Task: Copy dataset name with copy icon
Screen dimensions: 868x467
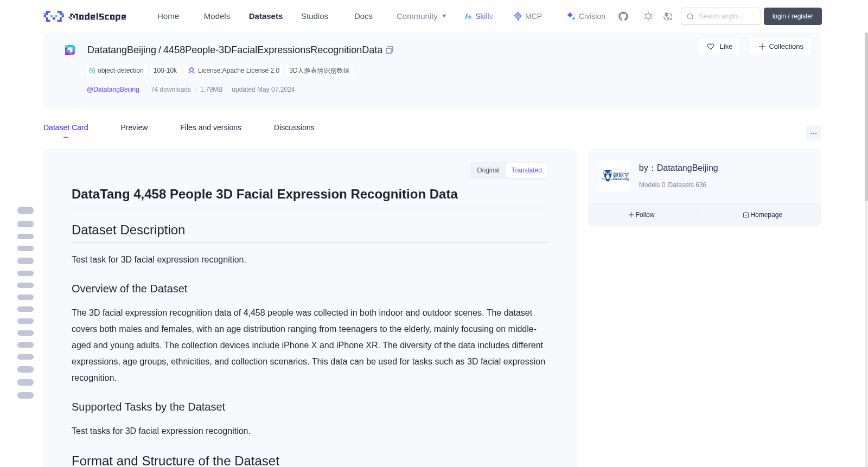Action: click(390, 50)
